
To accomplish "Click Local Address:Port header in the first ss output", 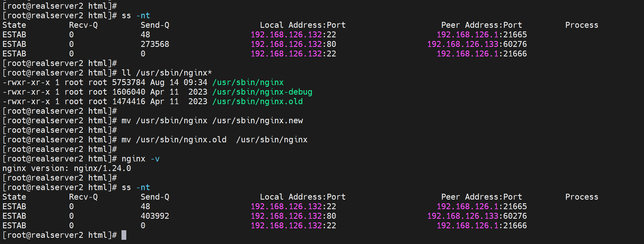I will [x=302, y=25].
